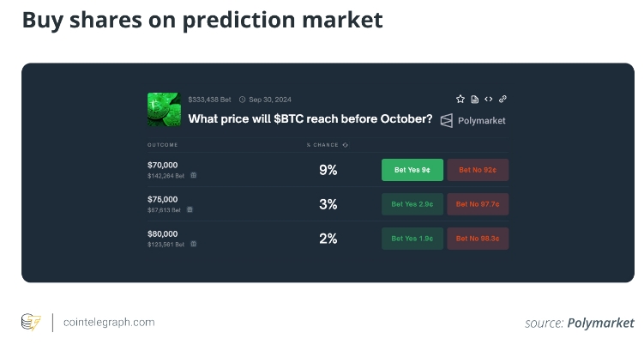The image size is (644, 345).
Task: Select Bet No 97.7¢ for $75,000
Action: (x=478, y=204)
